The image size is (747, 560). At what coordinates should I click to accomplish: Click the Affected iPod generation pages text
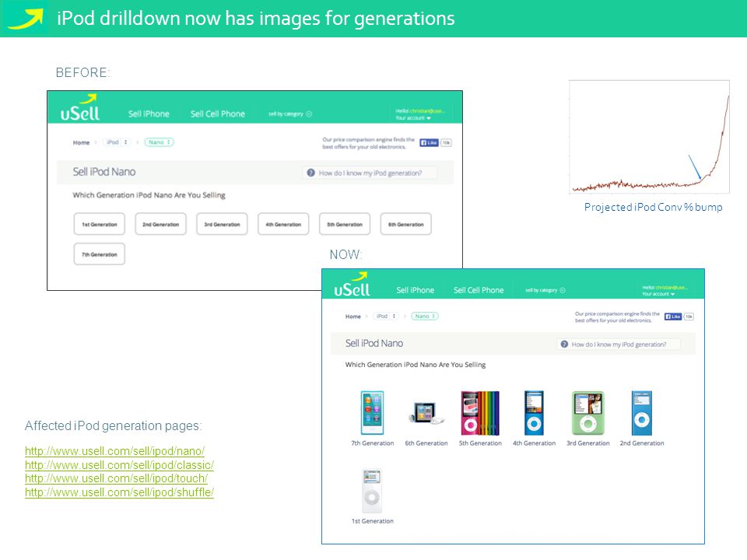[114, 425]
